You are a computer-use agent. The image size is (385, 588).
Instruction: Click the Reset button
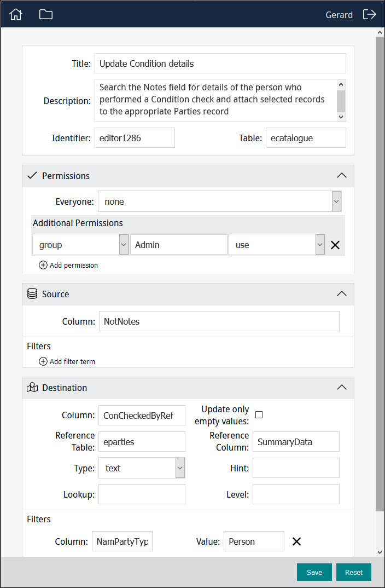point(354,572)
